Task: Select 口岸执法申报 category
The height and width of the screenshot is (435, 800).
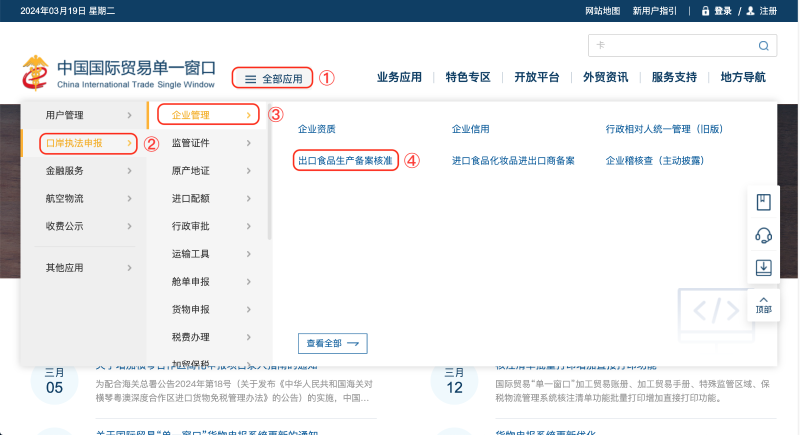Action: pyautogui.click(x=84, y=143)
